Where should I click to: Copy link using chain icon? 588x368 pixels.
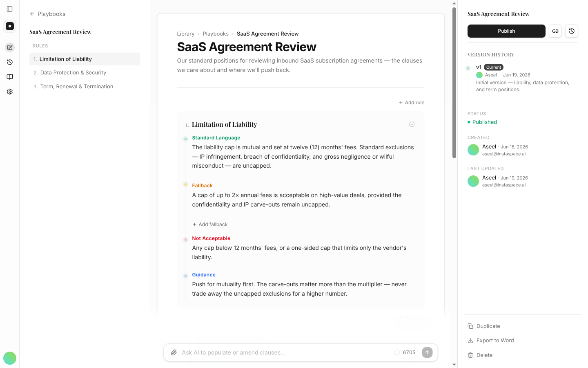coord(555,31)
